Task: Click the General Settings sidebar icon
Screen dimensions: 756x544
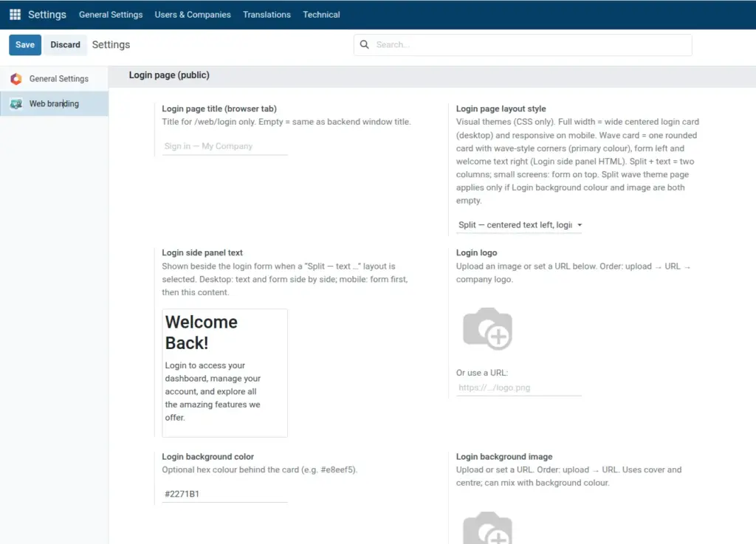Action: pos(16,78)
